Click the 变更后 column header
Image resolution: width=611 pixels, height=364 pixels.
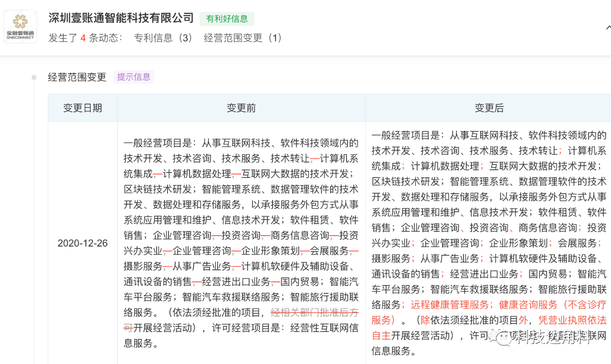click(489, 108)
